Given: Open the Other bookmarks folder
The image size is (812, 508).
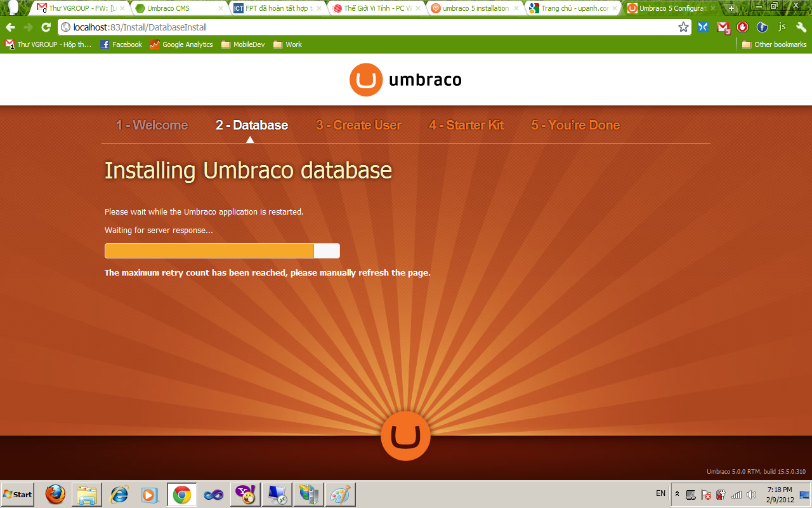Looking at the screenshot, I should (x=774, y=44).
